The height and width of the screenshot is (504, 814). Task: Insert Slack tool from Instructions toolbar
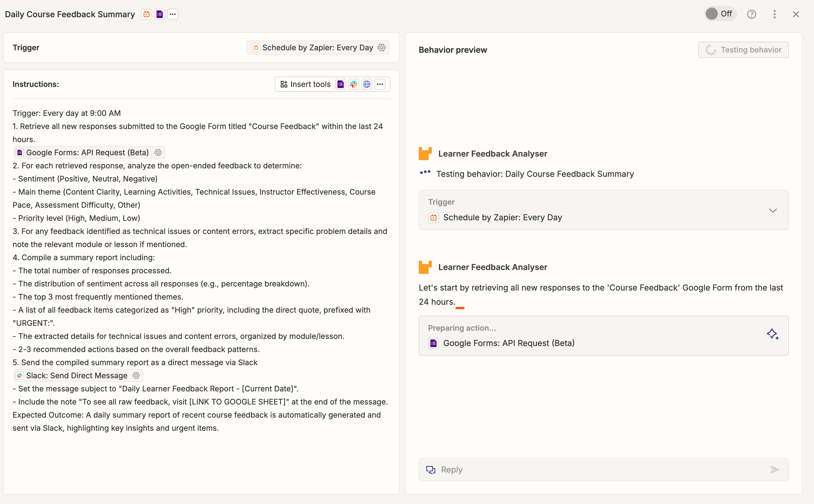pyautogui.click(x=354, y=84)
